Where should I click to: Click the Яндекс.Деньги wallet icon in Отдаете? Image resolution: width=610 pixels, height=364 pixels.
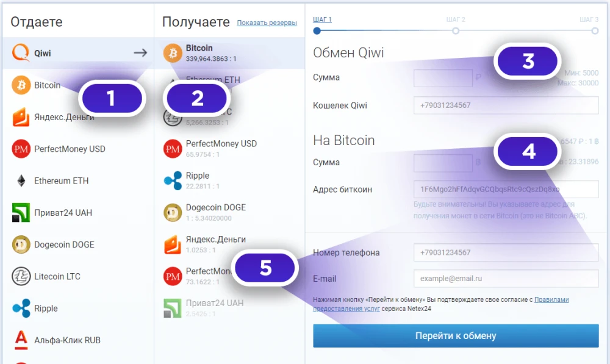[21, 116]
